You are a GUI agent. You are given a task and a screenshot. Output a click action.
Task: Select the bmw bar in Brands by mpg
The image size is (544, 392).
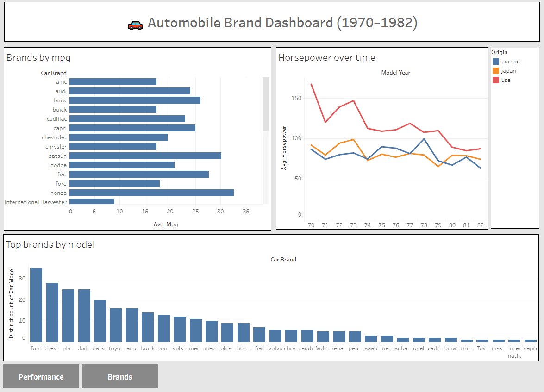134,100
